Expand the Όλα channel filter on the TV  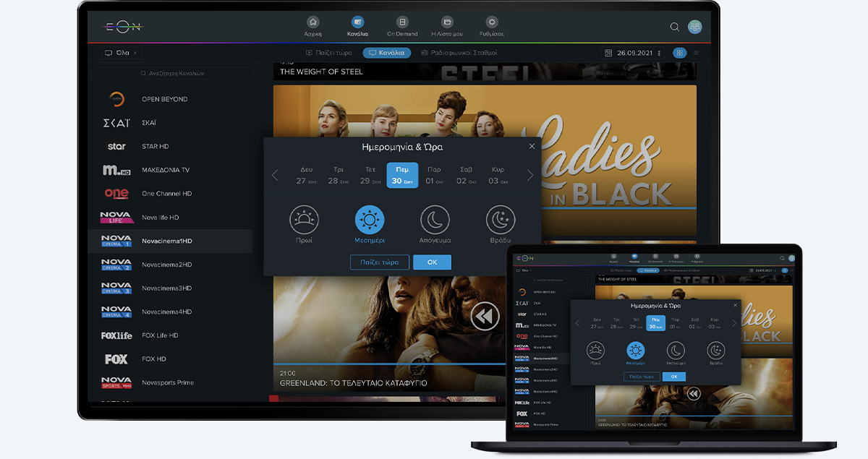click(121, 53)
